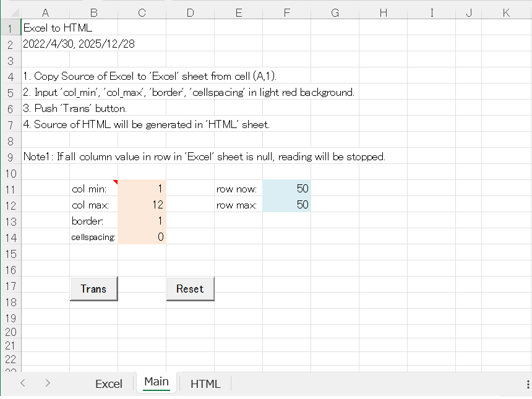This screenshot has width=532, height=399.
Task: Click the row now value cell
Action: (x=286, y=189)
